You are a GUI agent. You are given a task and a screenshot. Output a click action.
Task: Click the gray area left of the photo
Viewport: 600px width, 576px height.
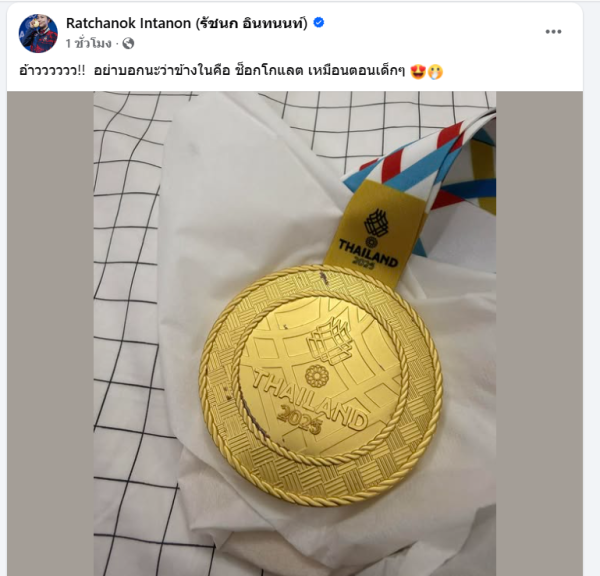50,333
